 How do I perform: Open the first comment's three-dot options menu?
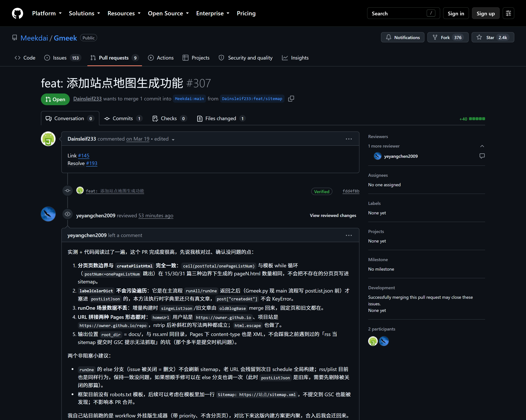[x=349, y=139]
